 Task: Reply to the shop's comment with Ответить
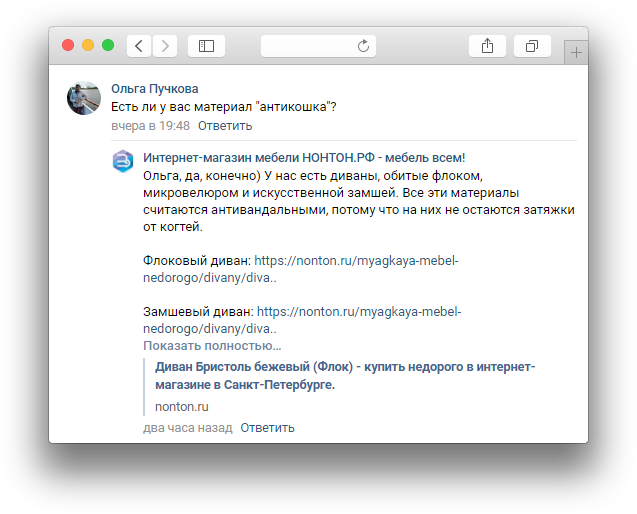tap(267, 428)
